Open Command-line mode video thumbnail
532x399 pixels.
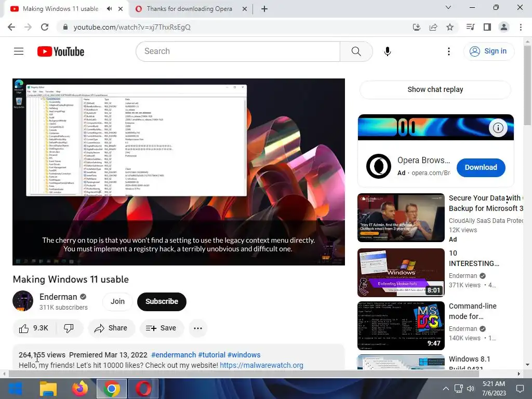[401, 325]
